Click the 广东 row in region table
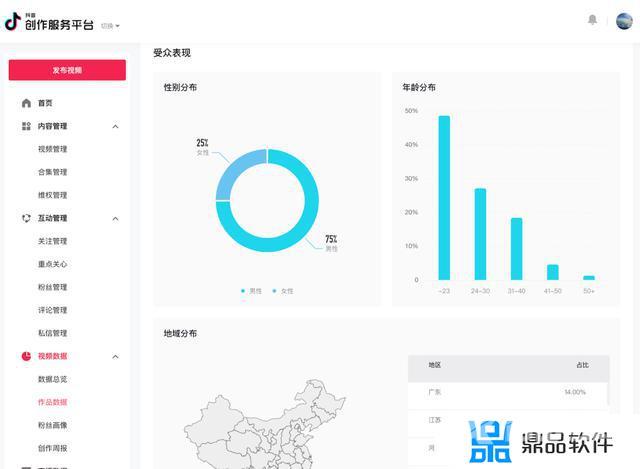The image size is (640, 469). [508, 392]
